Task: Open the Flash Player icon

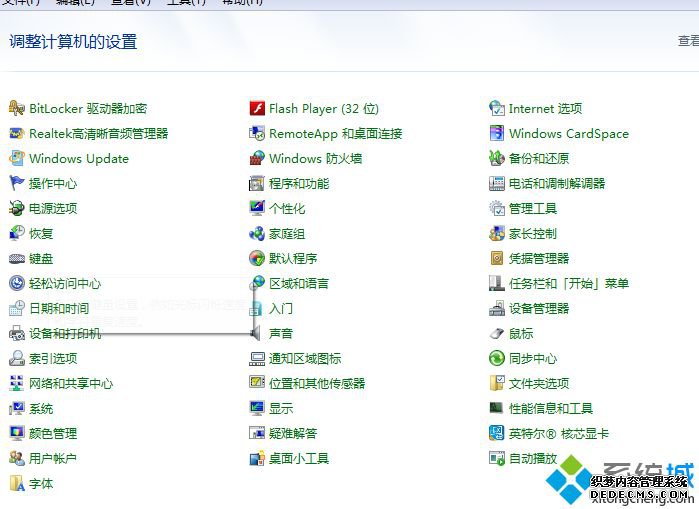Action: pyautogui.click(x=257, y=108)
